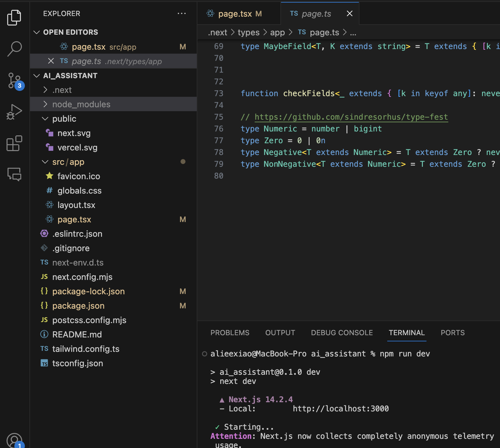500x448 pixels.
Task: Collapse the AI_ASSISTANT project folder
Action: point(37,76)
